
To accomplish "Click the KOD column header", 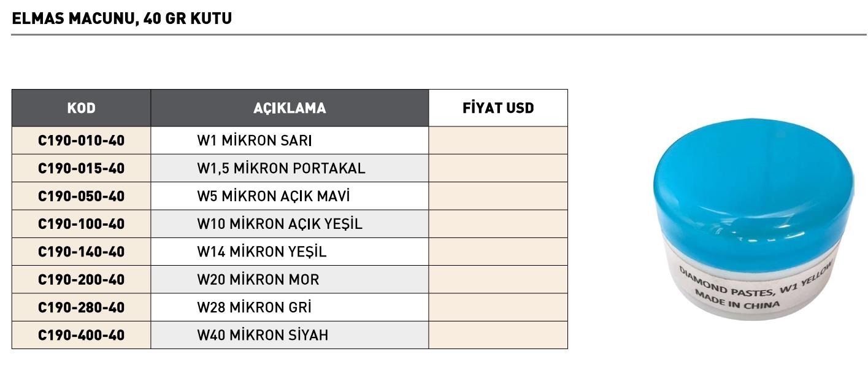I will tap(81, 108).
